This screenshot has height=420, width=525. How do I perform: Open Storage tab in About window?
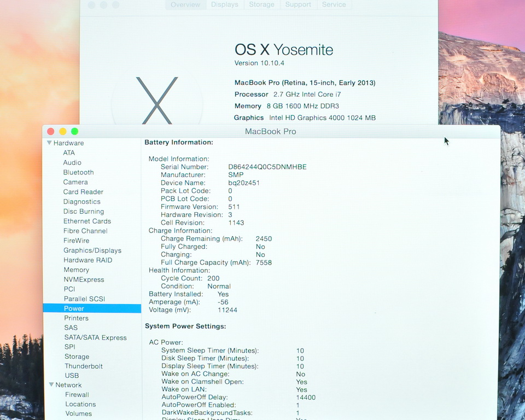[261, 5]
